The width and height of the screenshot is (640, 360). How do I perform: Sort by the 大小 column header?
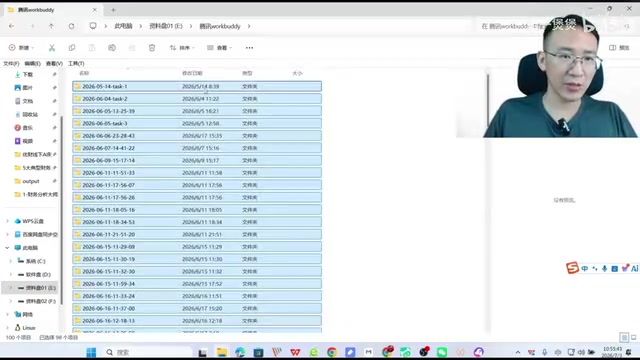[x=297, y=73]
